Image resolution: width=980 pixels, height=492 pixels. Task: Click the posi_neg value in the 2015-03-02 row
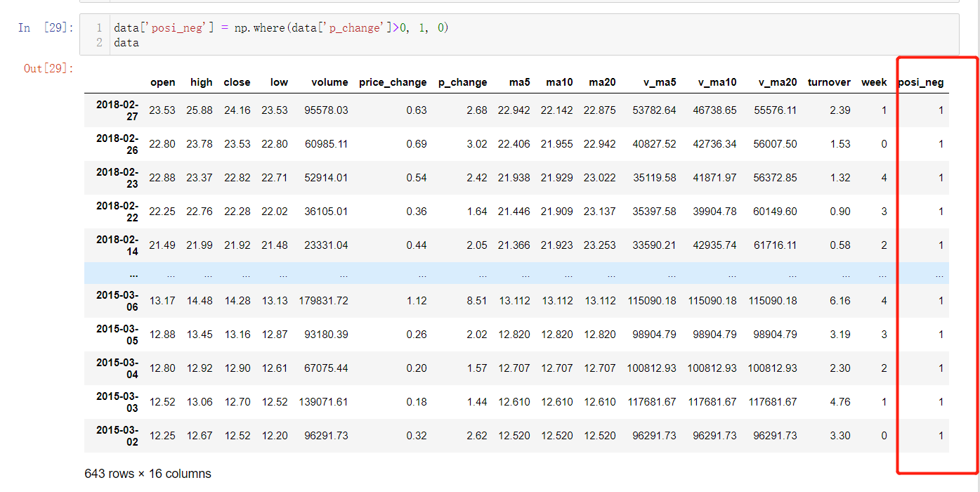click(x=941, y=435)
